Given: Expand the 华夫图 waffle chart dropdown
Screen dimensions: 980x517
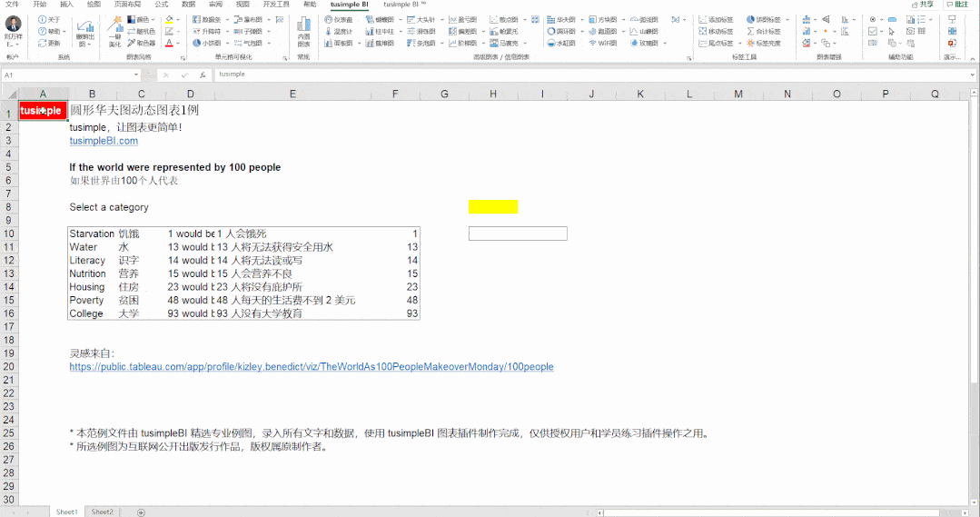Looking at the screenshot, I should click(582, 19).
